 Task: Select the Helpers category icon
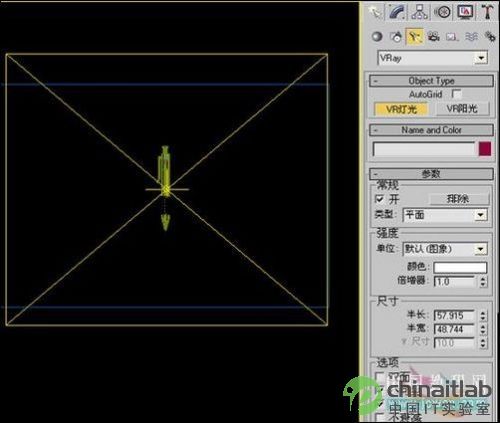(x=452, y=36)
